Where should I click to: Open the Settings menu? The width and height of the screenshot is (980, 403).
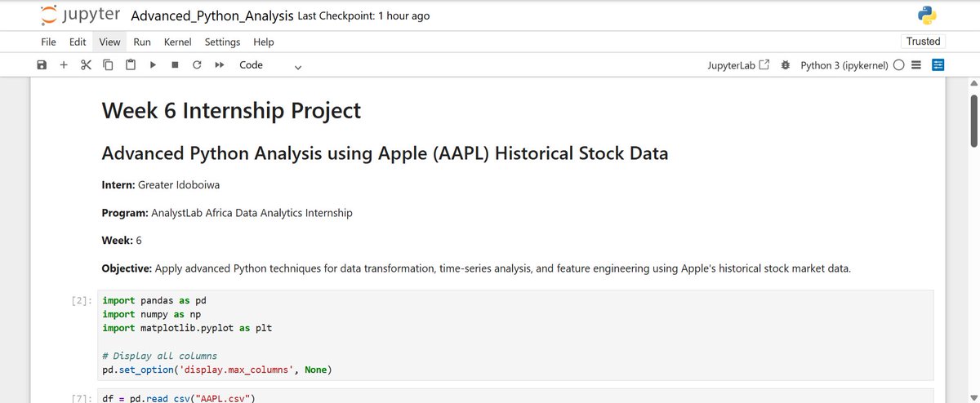click(x=222, y=42)
